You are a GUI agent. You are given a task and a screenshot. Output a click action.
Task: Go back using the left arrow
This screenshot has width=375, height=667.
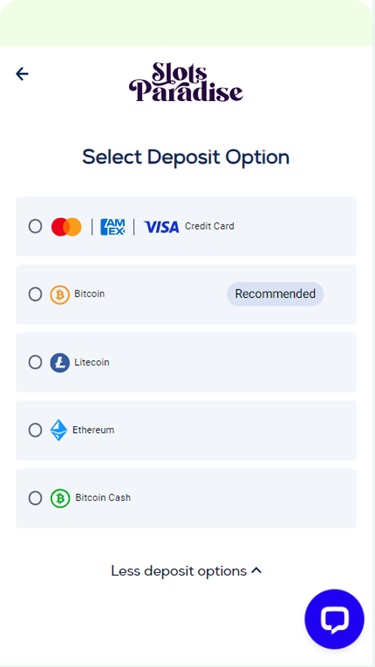(x=22, y=74)
